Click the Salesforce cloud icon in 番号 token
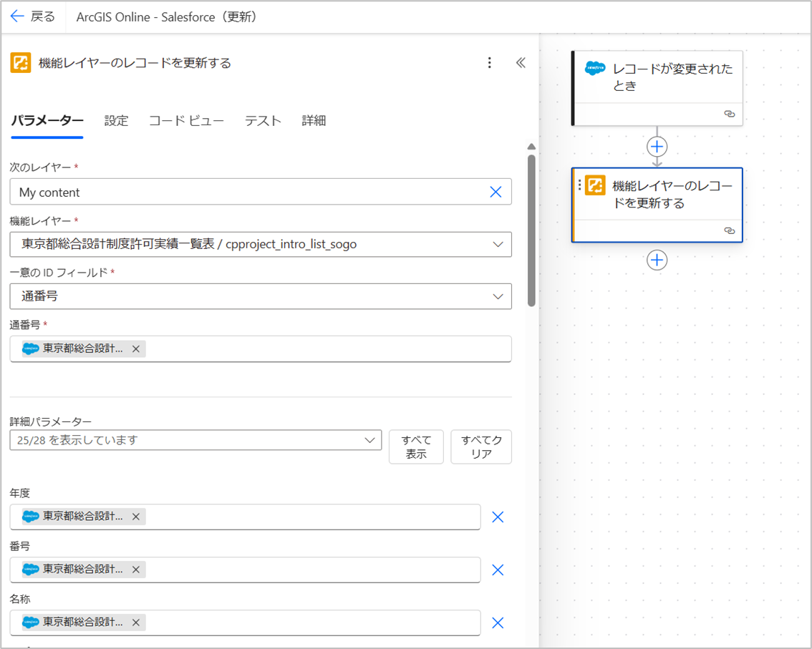 31,570
